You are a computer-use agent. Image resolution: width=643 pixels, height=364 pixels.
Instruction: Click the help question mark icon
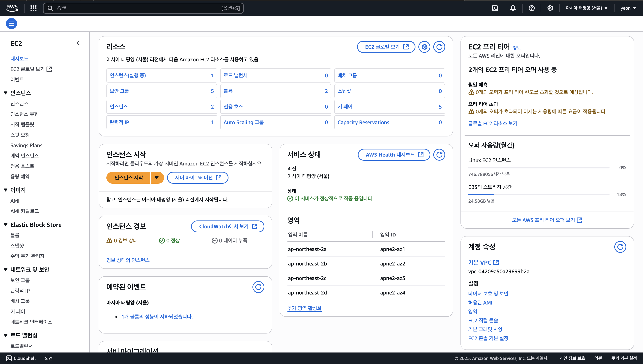pos(531,8)
